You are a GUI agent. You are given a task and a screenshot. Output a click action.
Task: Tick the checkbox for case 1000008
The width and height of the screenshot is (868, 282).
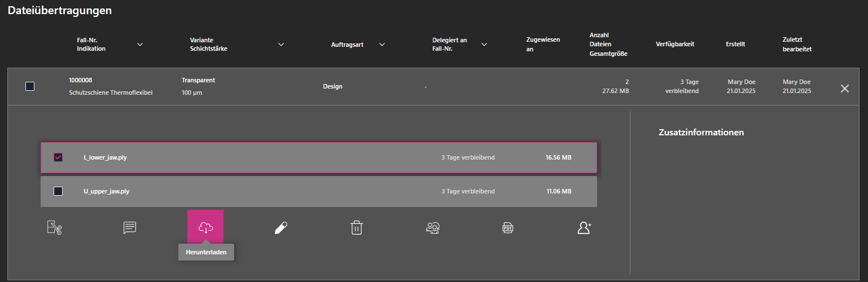click(30, 86)
